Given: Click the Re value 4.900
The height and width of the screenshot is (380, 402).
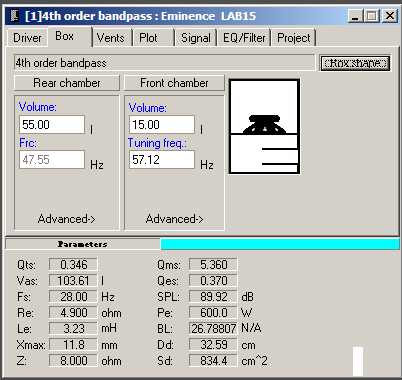Looking at the screenshot, I should click(73, 313).
